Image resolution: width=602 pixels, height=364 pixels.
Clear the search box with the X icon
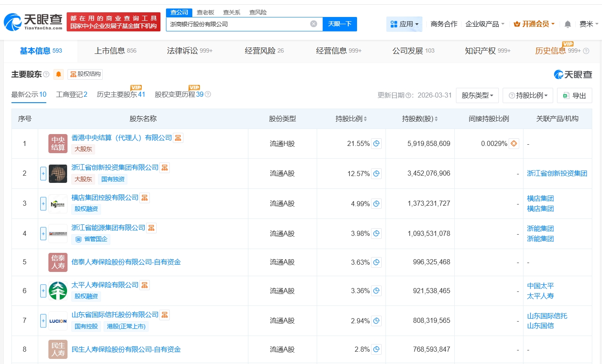pos(314,24)
